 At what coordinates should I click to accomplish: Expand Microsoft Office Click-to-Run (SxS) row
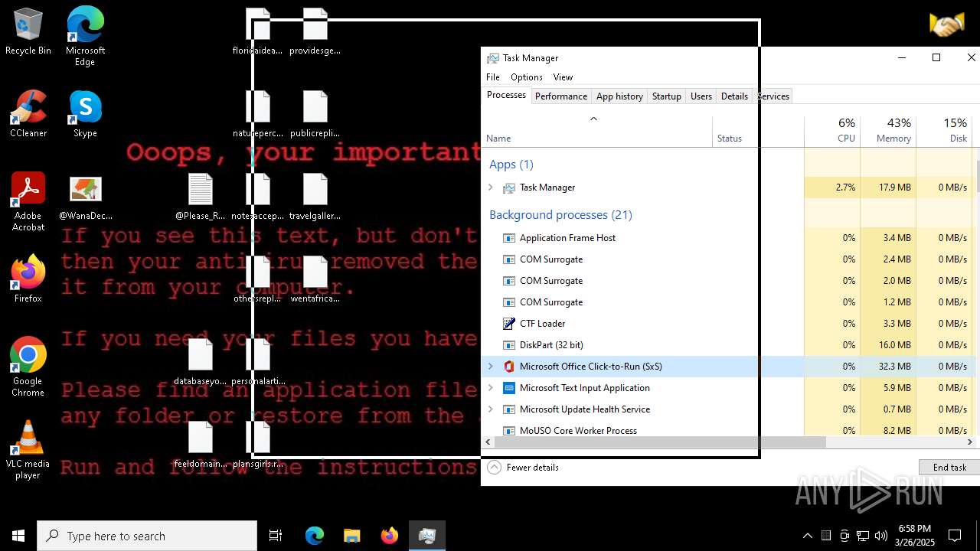pyautogui.click(x=491, y=367)
